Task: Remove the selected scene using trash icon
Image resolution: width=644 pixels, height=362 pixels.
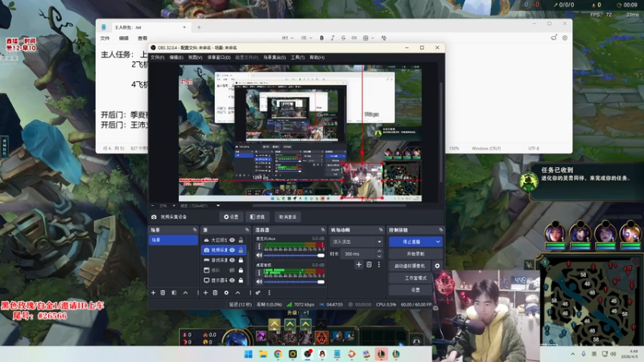Action: pos(163,293)
